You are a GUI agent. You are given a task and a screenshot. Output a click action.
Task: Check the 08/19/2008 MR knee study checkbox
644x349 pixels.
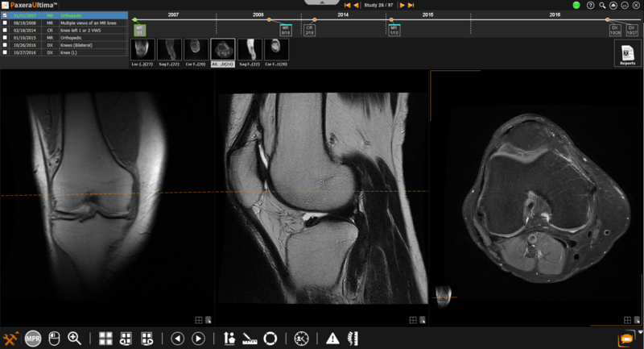(x=5, y=23)
